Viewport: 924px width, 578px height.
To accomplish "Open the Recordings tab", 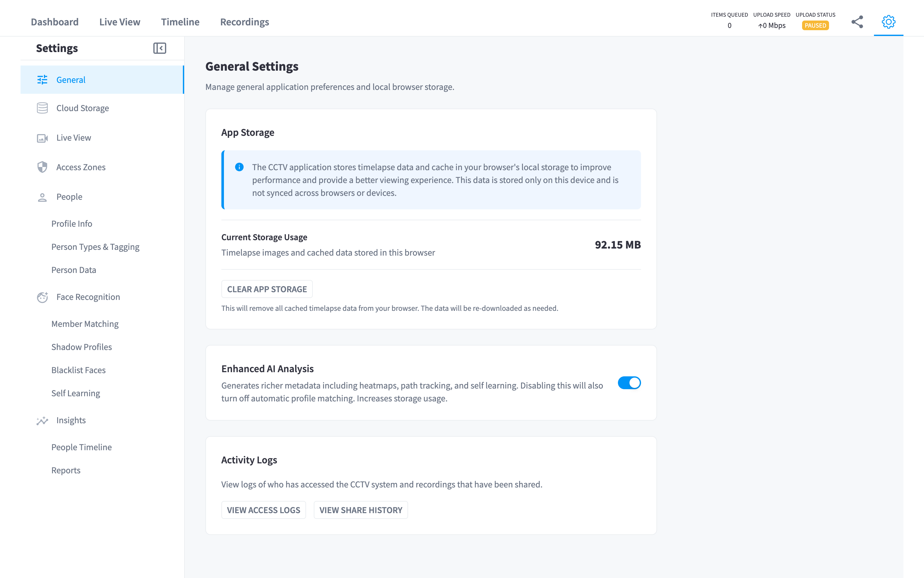I will pyautogui.click(x=245, y=22).
